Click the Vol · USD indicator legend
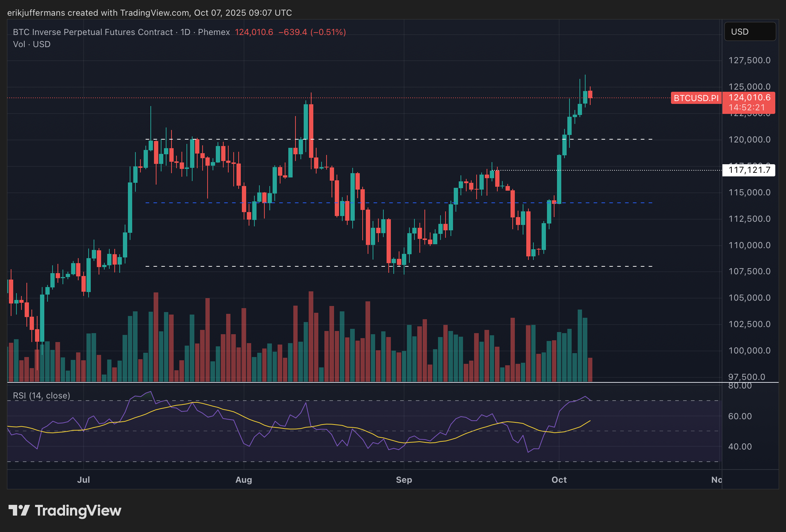The image size is (786, 532). 31,44
